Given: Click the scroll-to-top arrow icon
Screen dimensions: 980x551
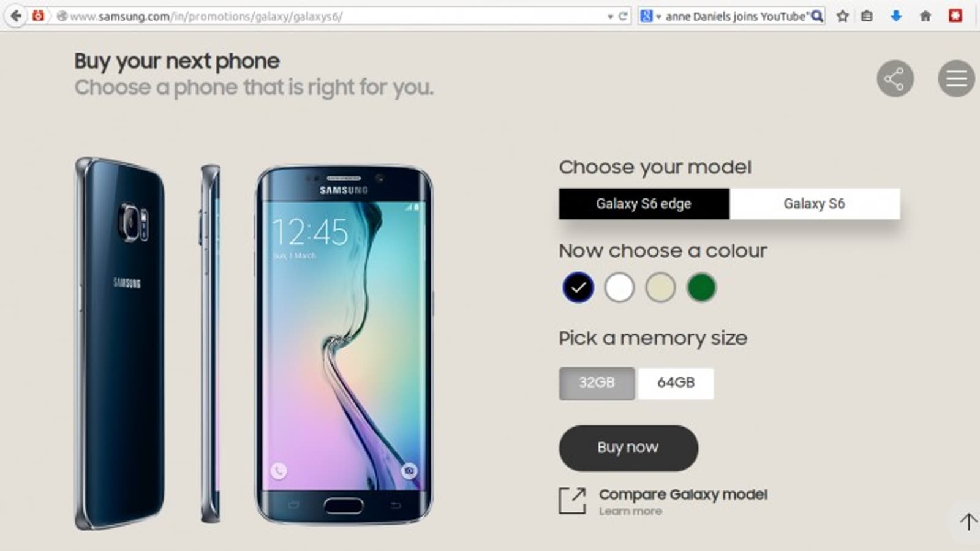Looking at the screenshot, I should [x=968, y=522].
